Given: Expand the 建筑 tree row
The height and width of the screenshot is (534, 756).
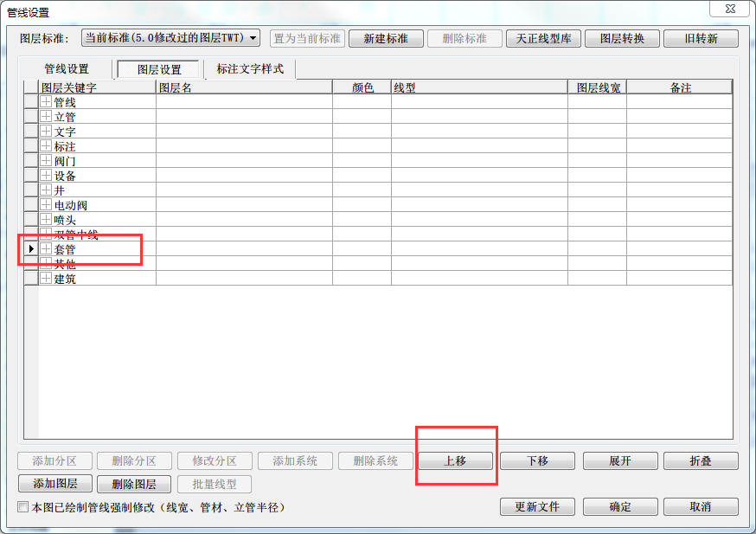Looking at the screenshot, I should click(x=46, y=279).
